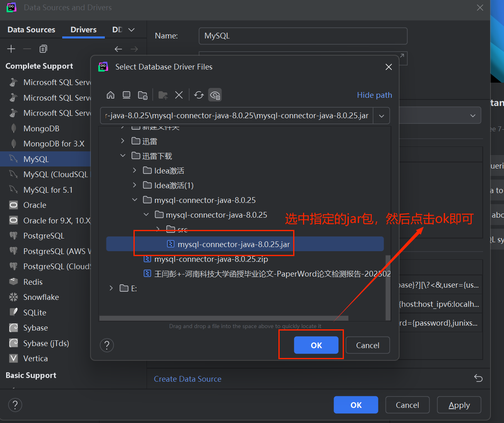
Task: Click the horizontal scrollbar in file tree
Action: click(x=224, y=318)
